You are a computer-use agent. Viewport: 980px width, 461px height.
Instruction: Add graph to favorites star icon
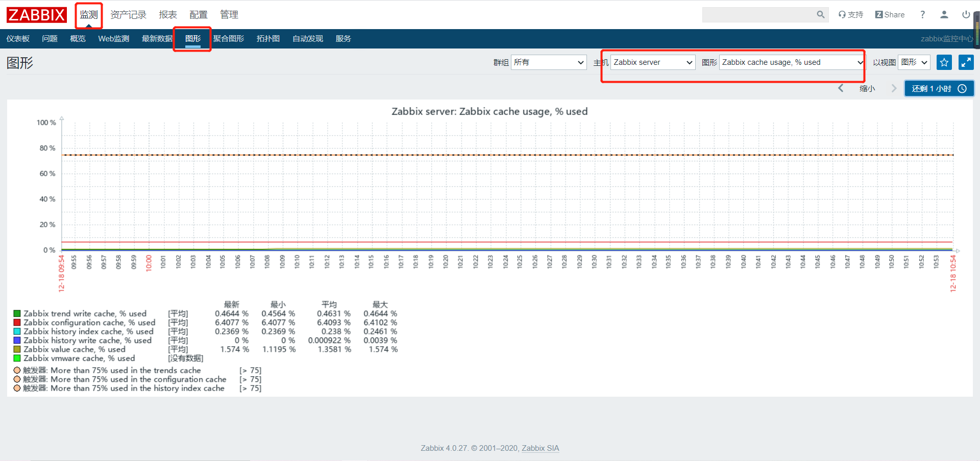tap(944, 62)
